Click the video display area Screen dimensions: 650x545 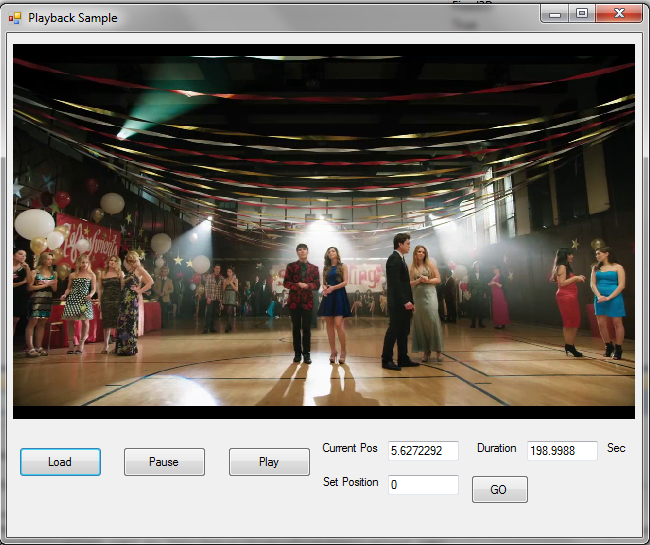(x=324, y=231)
